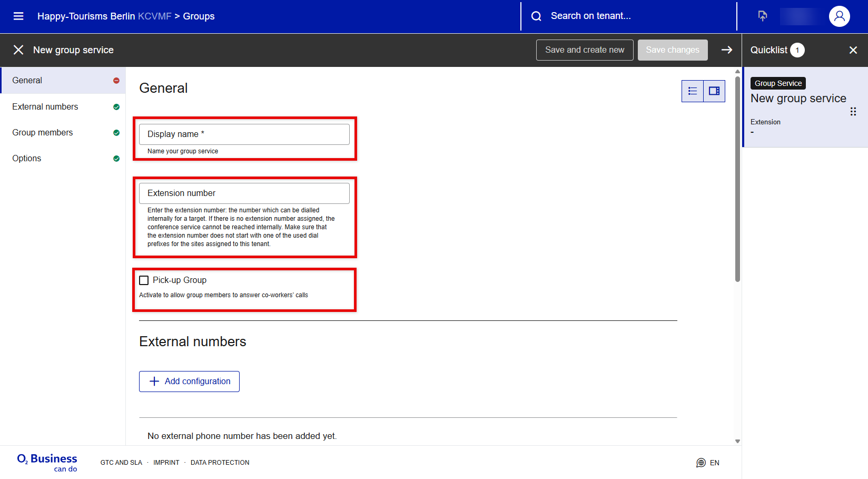
Task: Go to External numbers section
Action: pos(45,107)
